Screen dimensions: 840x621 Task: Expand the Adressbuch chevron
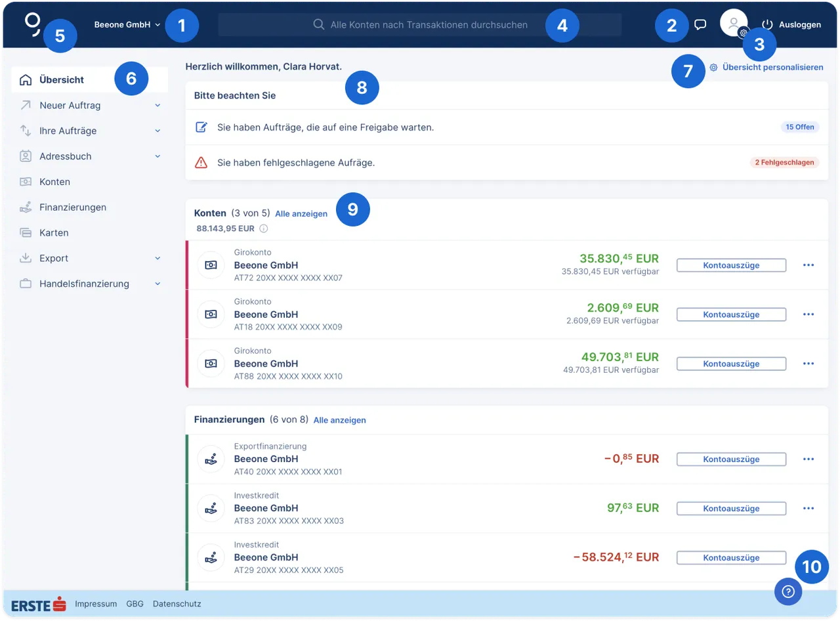157,156
